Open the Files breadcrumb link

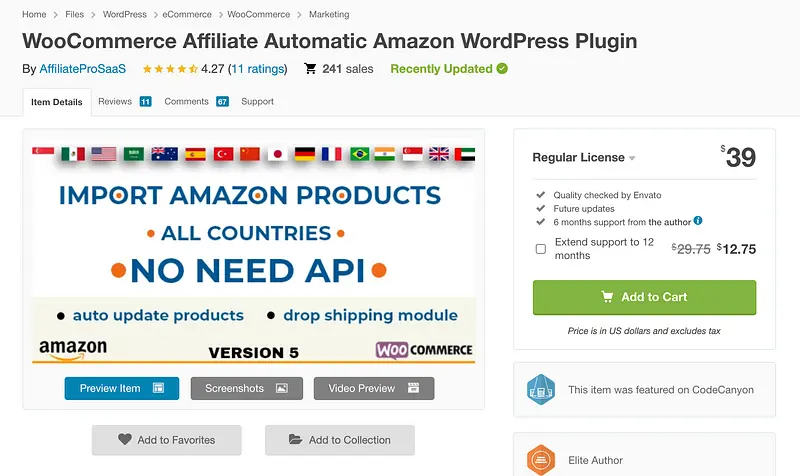point(74,14)
